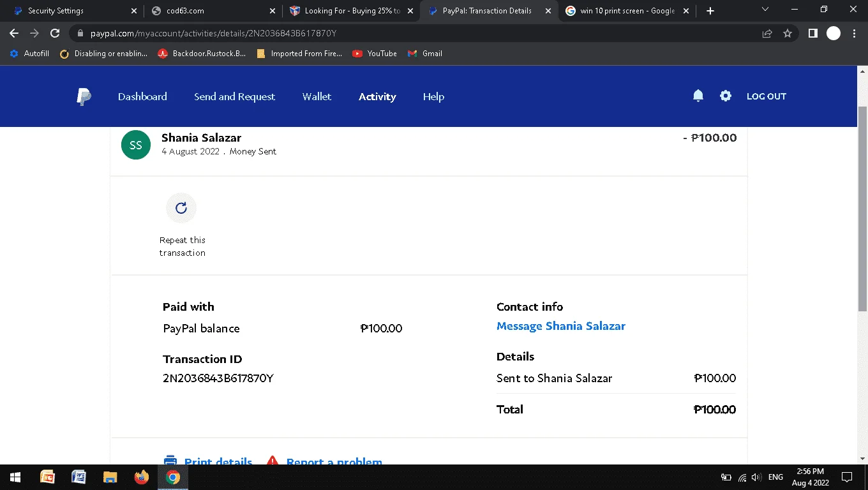Click the network icon in system tray
The width and height of the screenshot is (868, 490).
742,477
